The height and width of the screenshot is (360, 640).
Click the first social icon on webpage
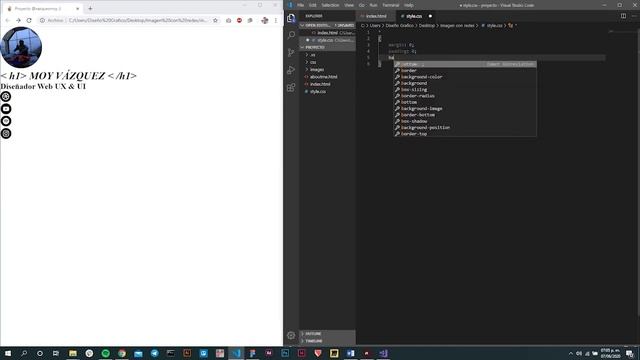coord(6,96)
